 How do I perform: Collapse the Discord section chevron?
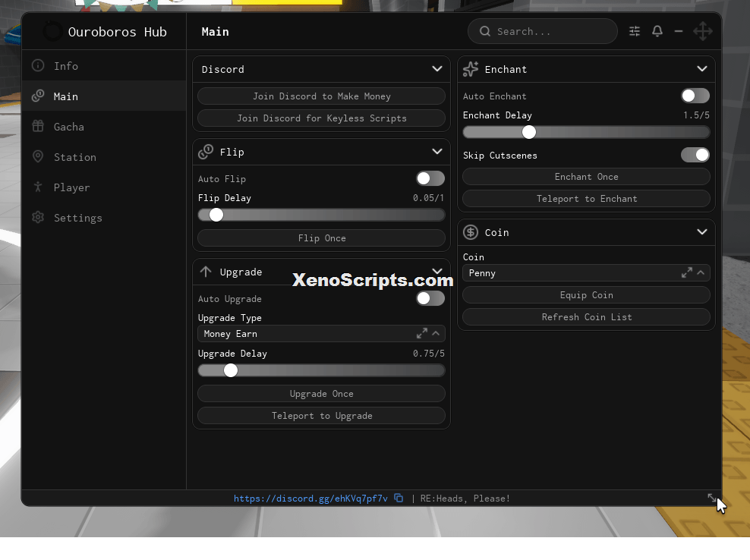pos(437,69)
